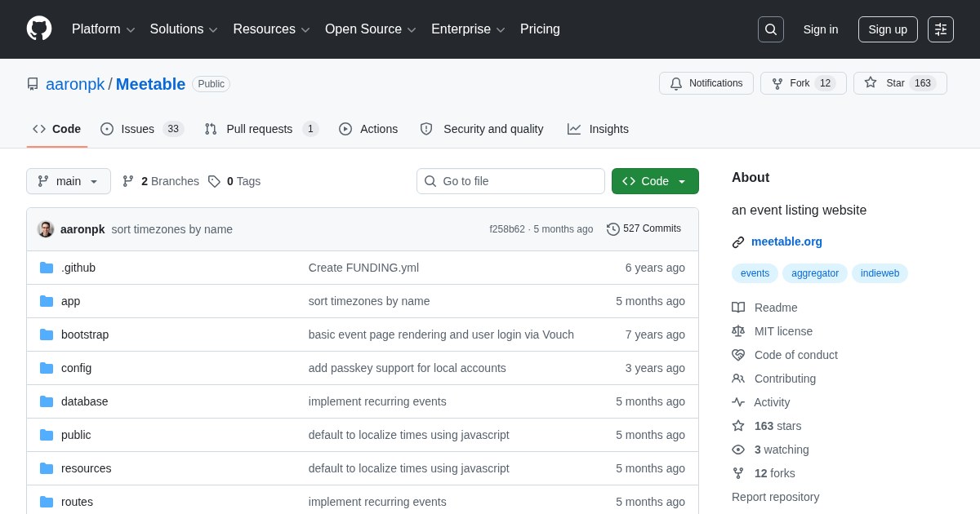Click the forks icon in About
The width and height of the screenshot is (980, 514).
738,473
